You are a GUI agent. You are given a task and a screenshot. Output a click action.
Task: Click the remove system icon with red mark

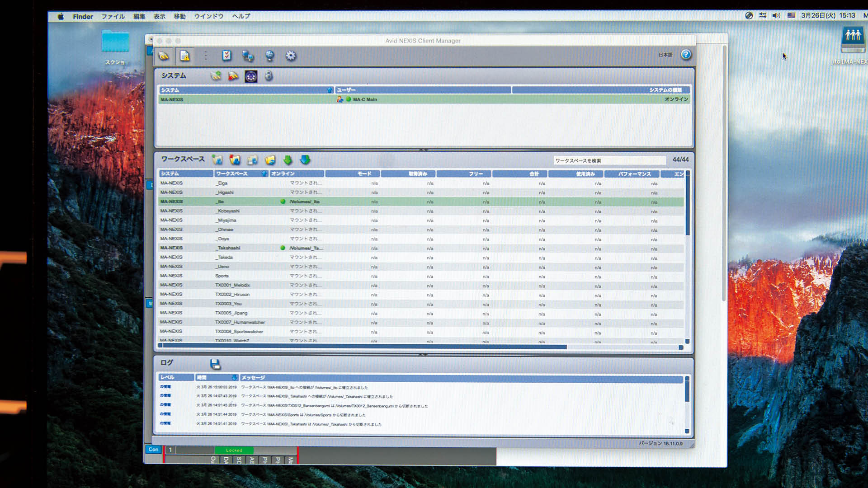coord(233,76)
